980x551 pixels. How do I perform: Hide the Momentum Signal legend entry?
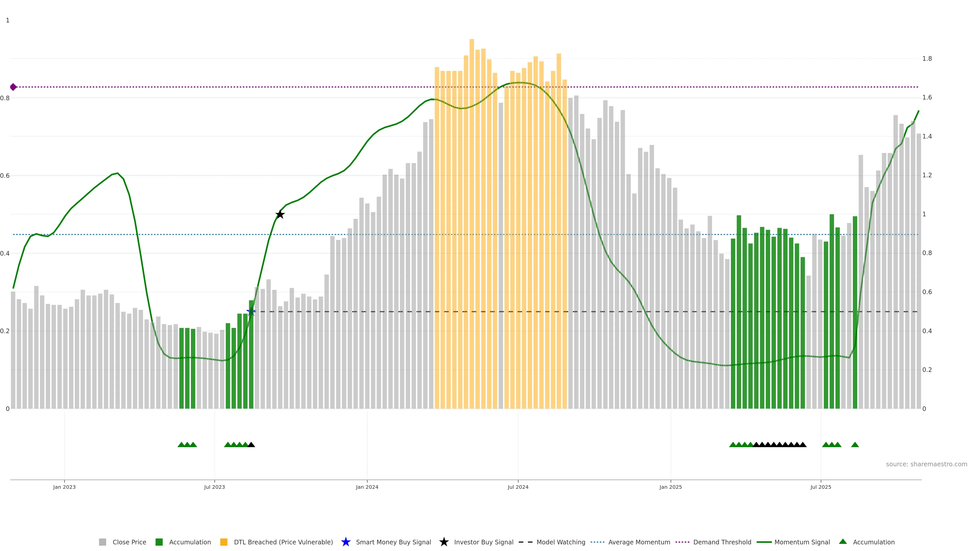tap(802, 542)
